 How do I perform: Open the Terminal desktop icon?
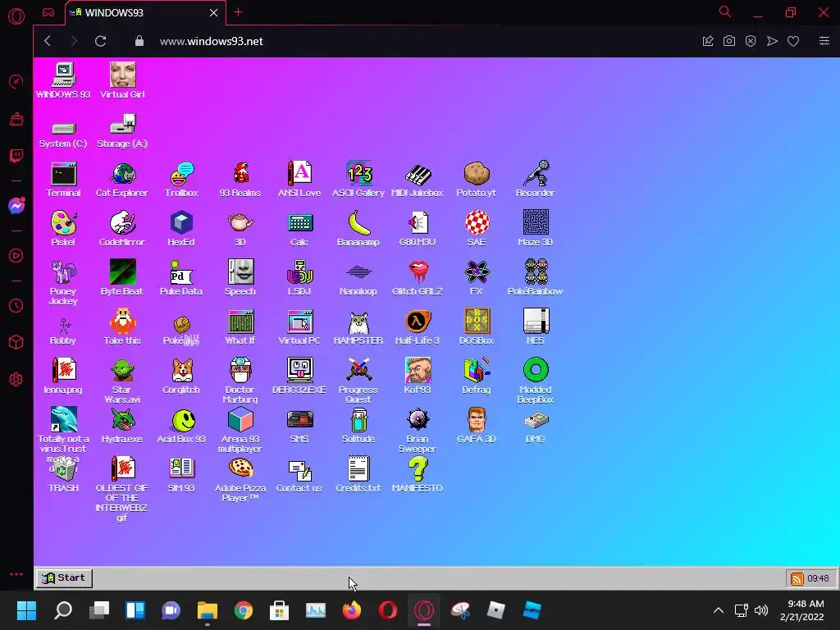tap(63, 180)
